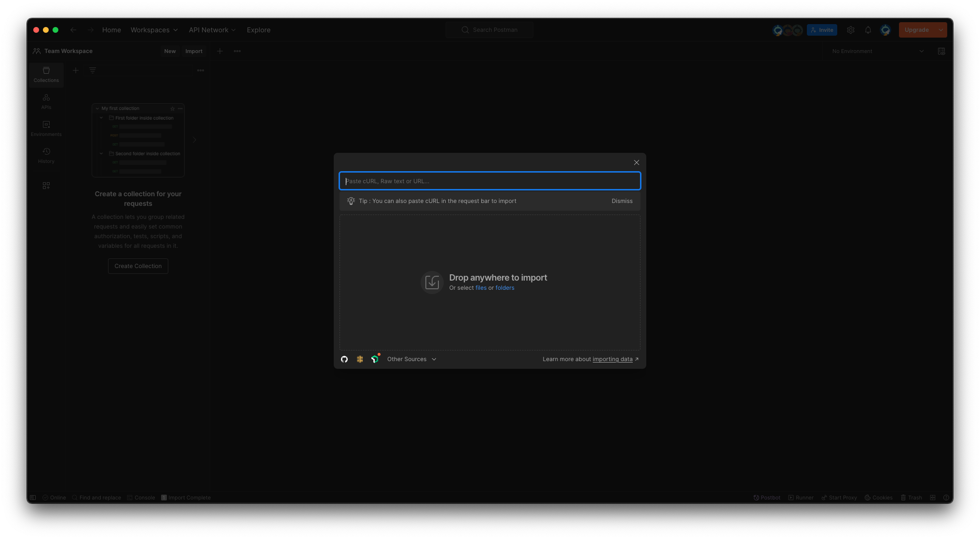Click the Online status indicator
The width and height of the screenshot is (980, 539).
coord(54,498)
